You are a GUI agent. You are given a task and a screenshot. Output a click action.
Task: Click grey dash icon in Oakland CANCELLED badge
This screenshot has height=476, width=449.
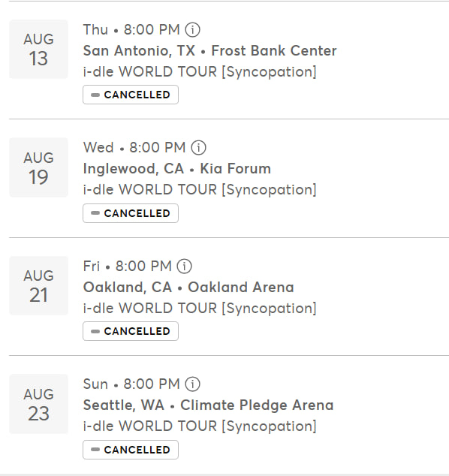coord(95,331)
